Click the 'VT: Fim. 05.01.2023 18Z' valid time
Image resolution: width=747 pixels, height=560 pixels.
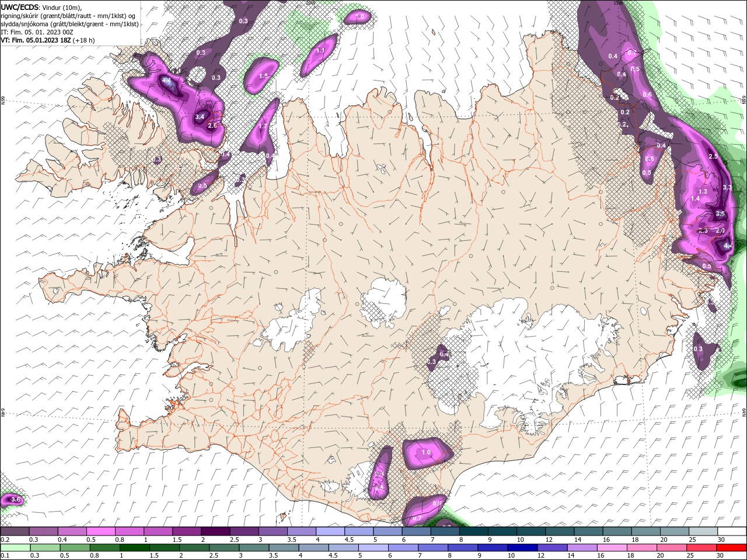36,40
